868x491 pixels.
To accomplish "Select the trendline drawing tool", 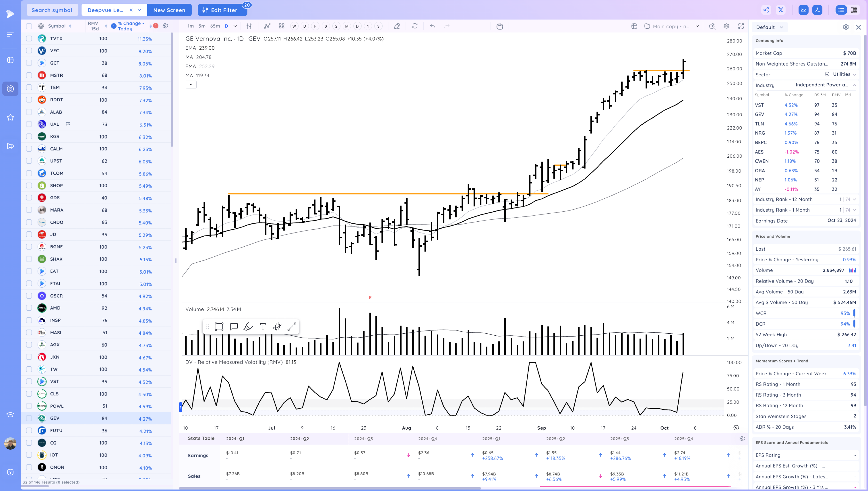I will pyautogui.click(x=292, y=326).
